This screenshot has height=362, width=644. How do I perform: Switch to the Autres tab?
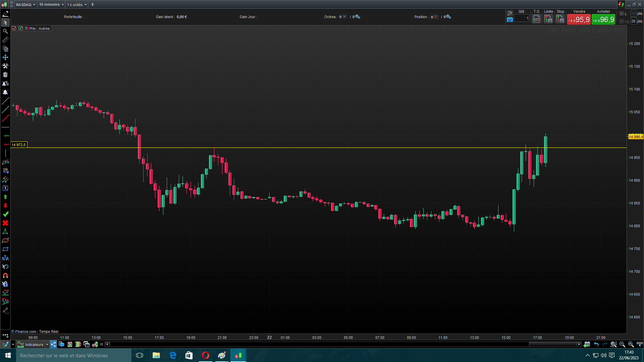click(44, 28)
